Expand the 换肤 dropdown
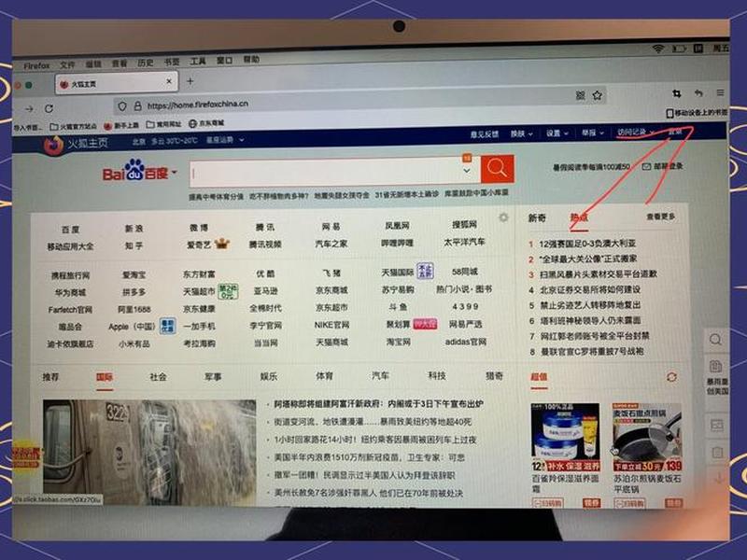The image size is (747, 560). (522, 133)
